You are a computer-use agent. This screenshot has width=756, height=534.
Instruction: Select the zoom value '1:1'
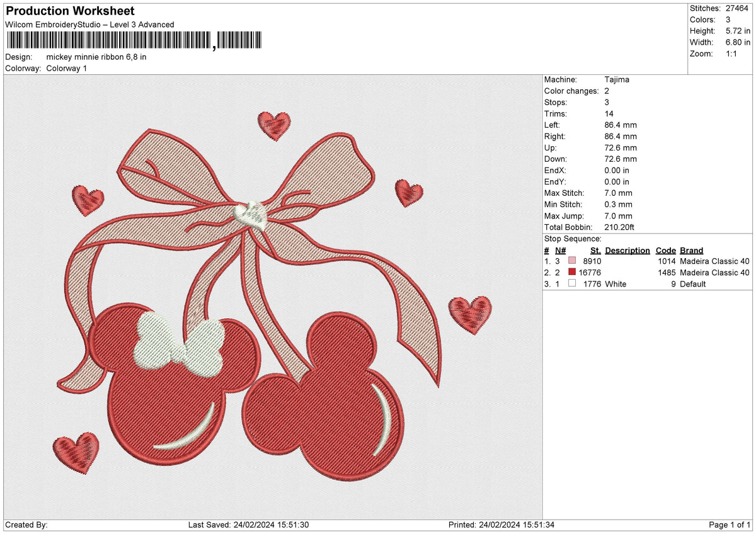tap(732, 54)
